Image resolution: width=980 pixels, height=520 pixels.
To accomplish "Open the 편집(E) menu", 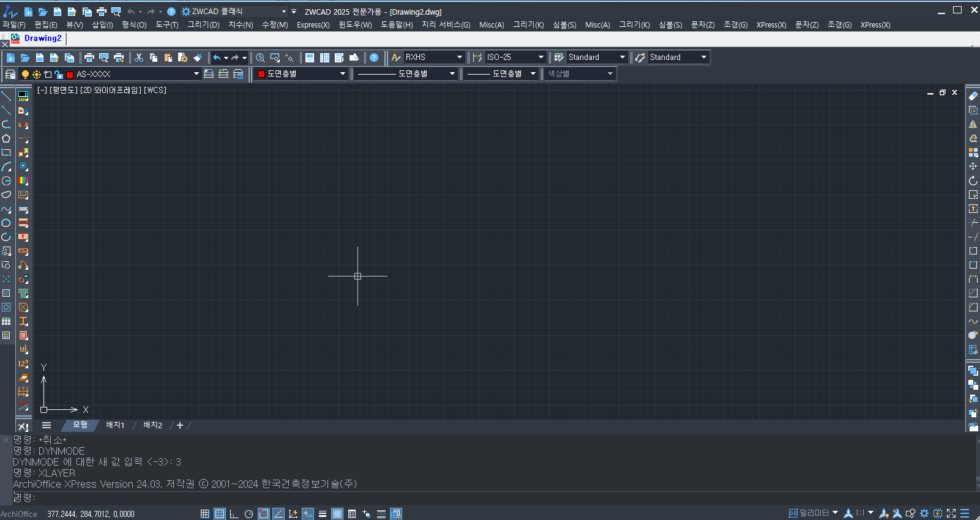I will (x=46, y=25).
